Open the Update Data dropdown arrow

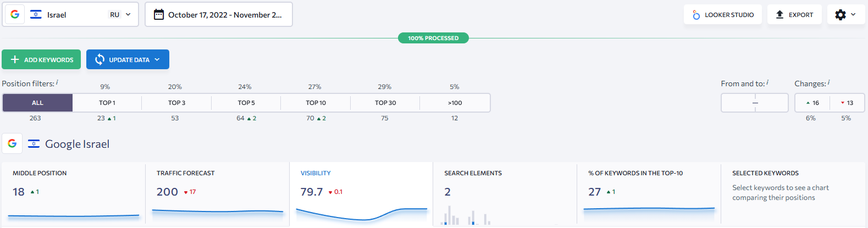(157, 60)
